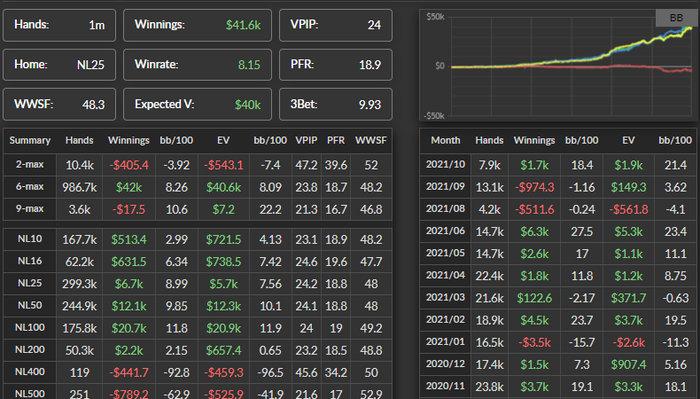This screenshot has width=700, height=399.
Task: Click the 9-max EV value $7.2
Action: [223, 209]
